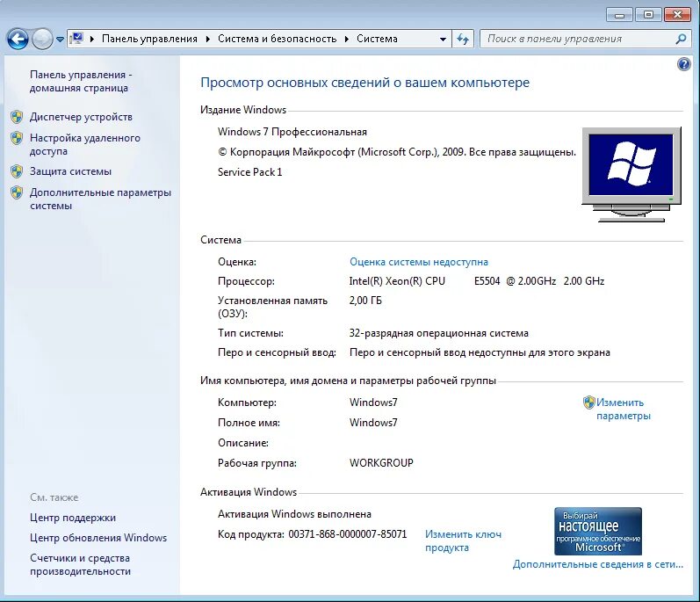Click Активация Windows выполнена text
700x602 pixels.
(x=294, y=514)
